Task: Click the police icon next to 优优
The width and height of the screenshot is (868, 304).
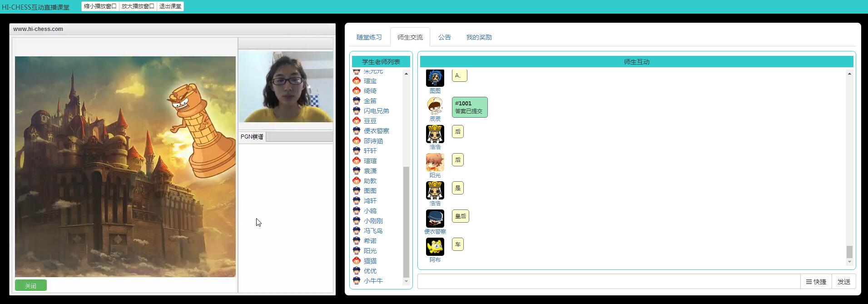Action: 357,271
